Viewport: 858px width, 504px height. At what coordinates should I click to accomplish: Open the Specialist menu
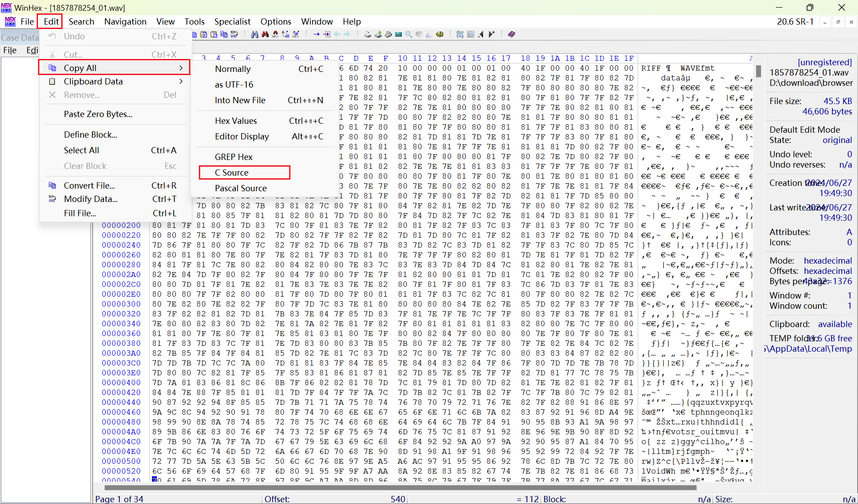click(x=232, y=21)
